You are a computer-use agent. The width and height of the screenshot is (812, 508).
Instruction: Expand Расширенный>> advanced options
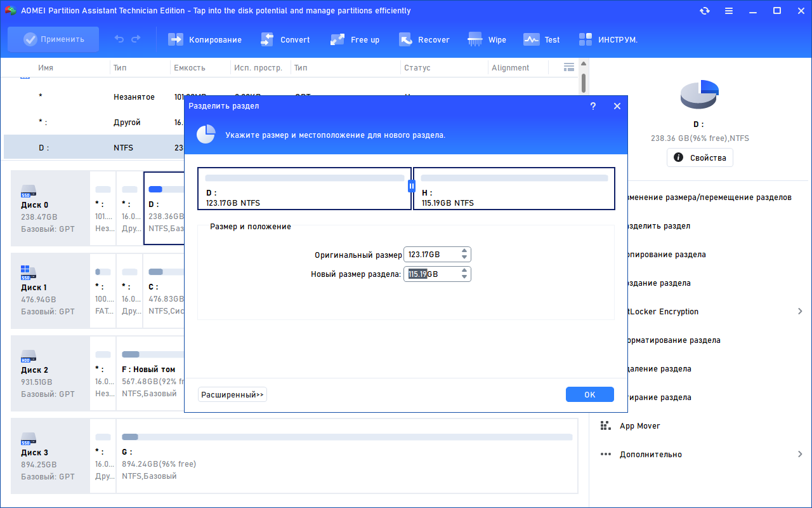232,394
